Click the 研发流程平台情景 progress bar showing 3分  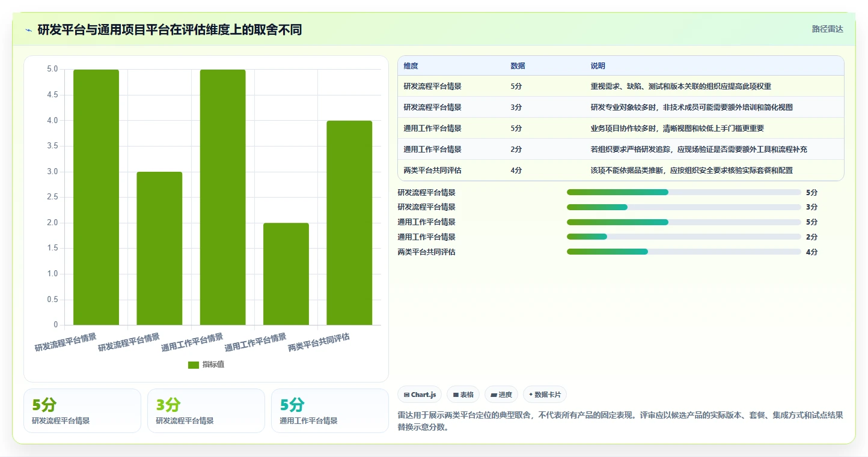(x=683, y=207)
